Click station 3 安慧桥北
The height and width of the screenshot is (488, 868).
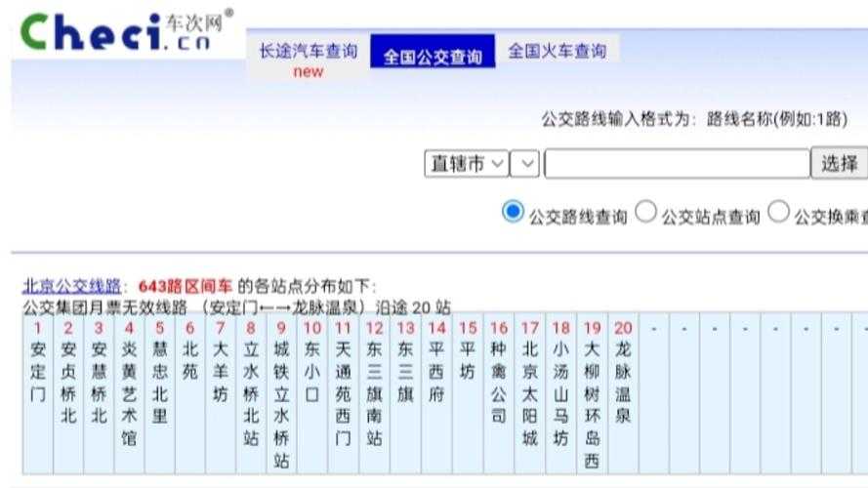pyautogui.click(x=99, y=383)
